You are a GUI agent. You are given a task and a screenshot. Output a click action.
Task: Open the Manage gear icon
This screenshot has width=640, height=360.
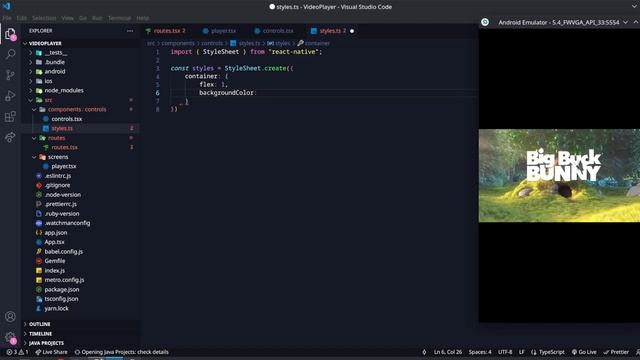click(x=10, y=338)
